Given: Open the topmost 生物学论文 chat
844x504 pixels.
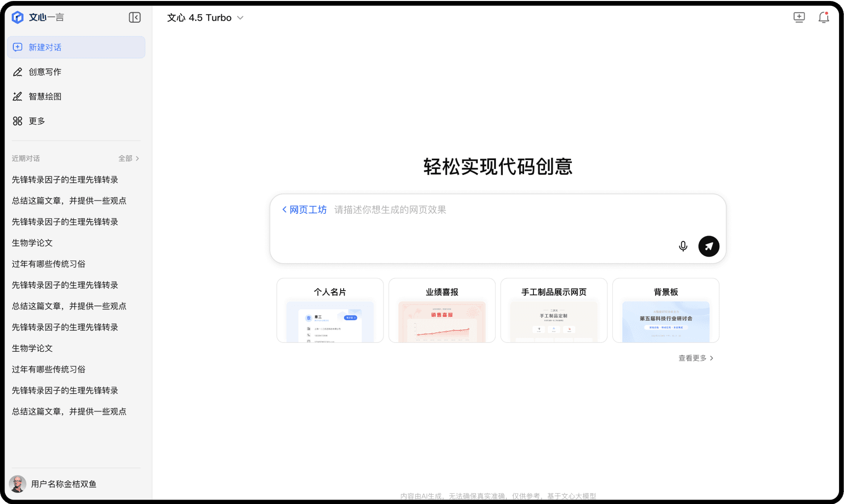Looking at the screenshot, I should point(32,243).
